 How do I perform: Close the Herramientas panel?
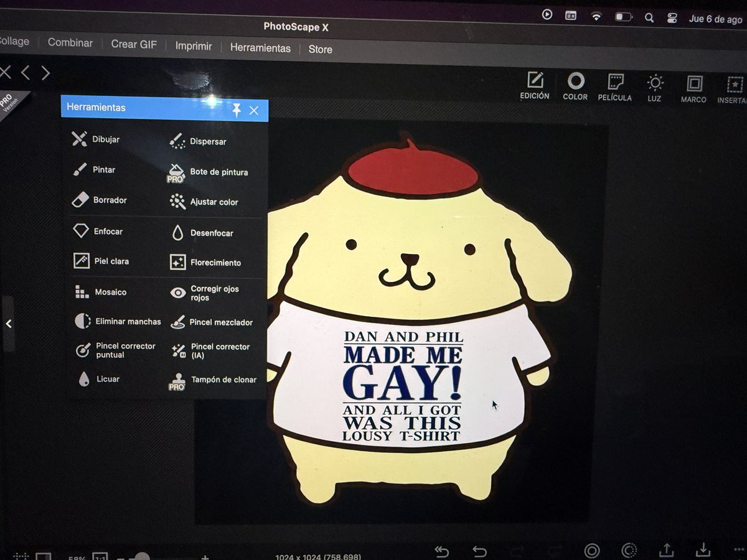(x=254, y=111)
